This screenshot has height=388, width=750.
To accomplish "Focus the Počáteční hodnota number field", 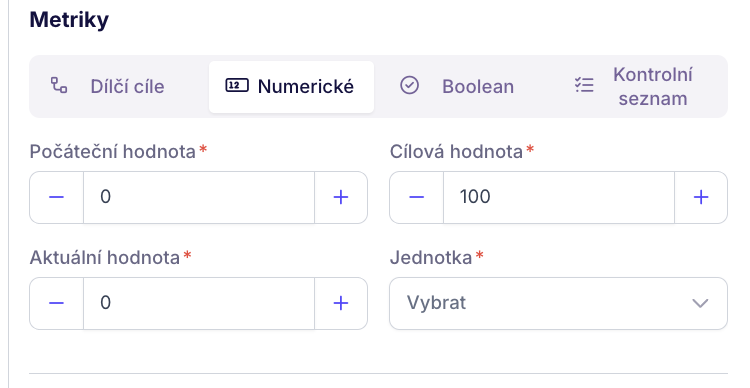I will [199, 197].
